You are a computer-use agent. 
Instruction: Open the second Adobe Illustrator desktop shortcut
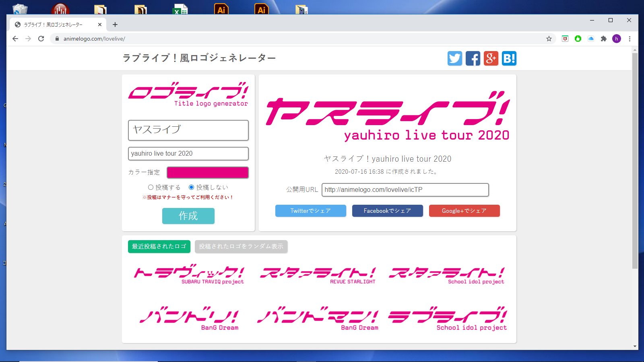261,9
